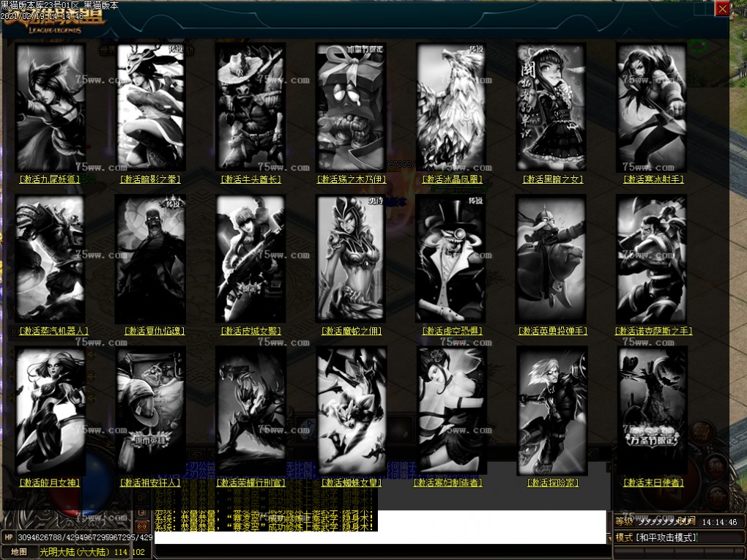Select the 皮城女警 rifle portrait card
747x560 pixels.
point(251,259)
